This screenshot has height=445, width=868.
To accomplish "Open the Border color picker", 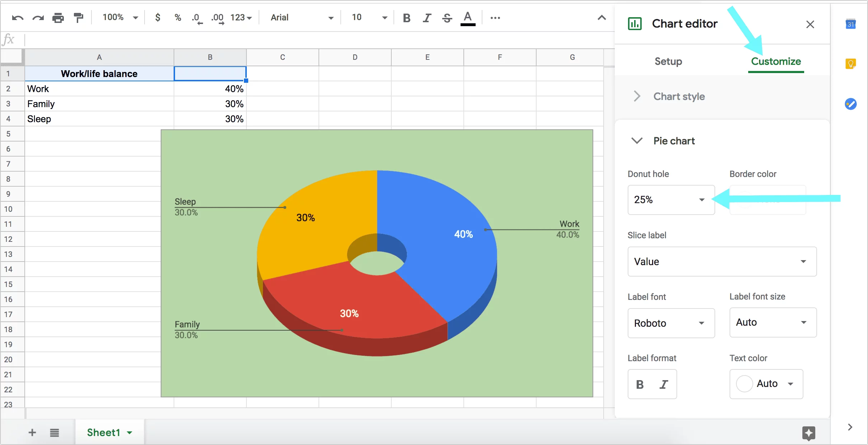I will tap(768, 200).
